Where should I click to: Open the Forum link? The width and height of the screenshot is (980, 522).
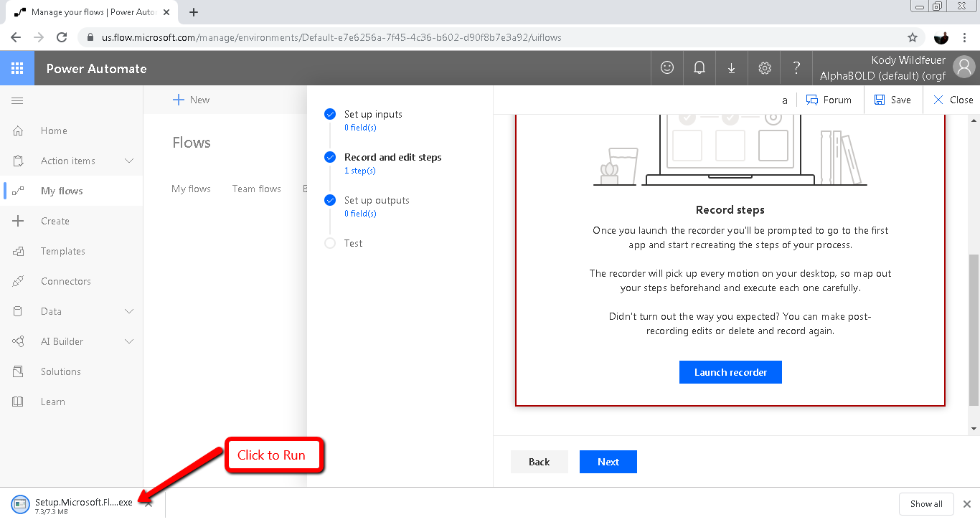tap(829, 100)
